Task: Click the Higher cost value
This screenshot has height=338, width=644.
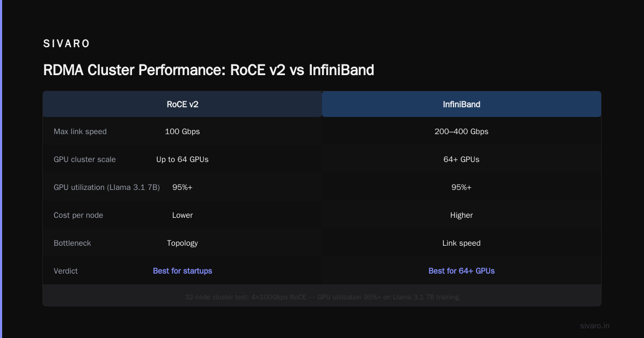Action: tap(462, 215)
